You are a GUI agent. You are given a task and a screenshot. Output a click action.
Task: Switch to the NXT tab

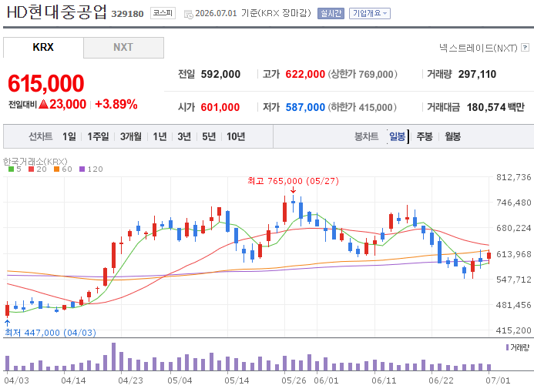coord(123,47)
